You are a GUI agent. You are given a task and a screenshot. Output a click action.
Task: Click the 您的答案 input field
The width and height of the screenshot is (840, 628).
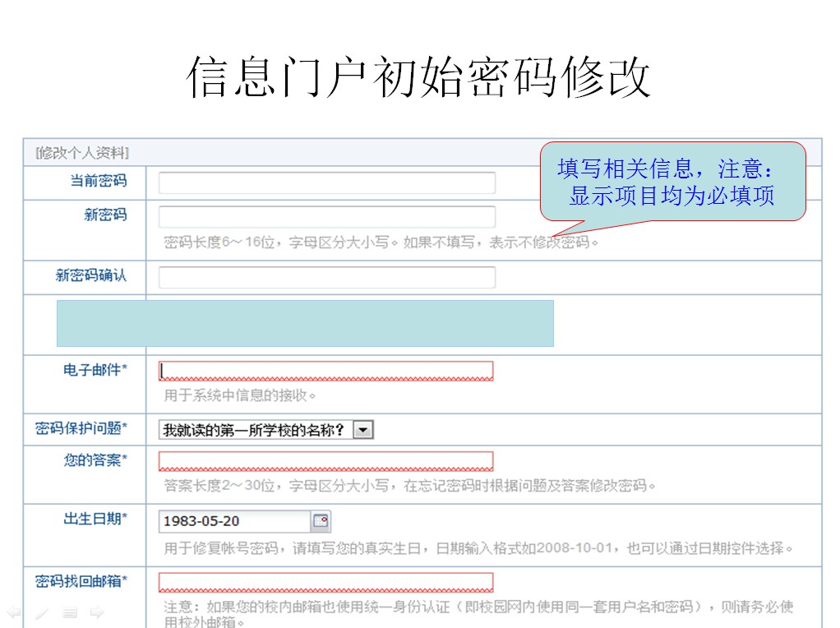pyautogui.click(x=326, y=461)
